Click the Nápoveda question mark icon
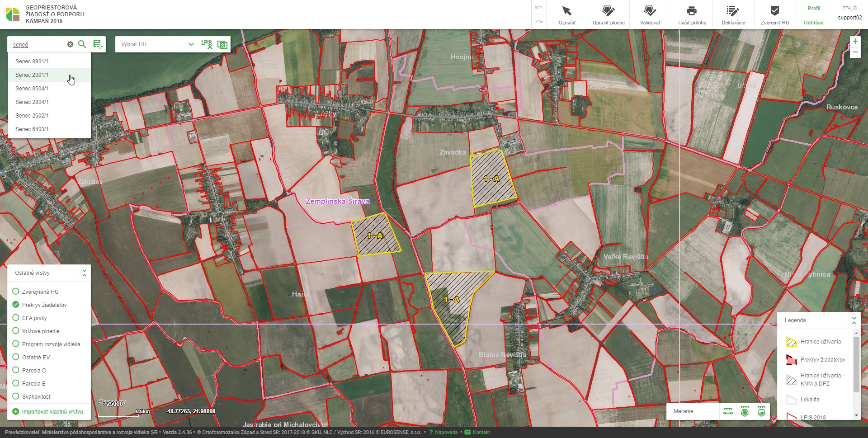 (431, 432)
